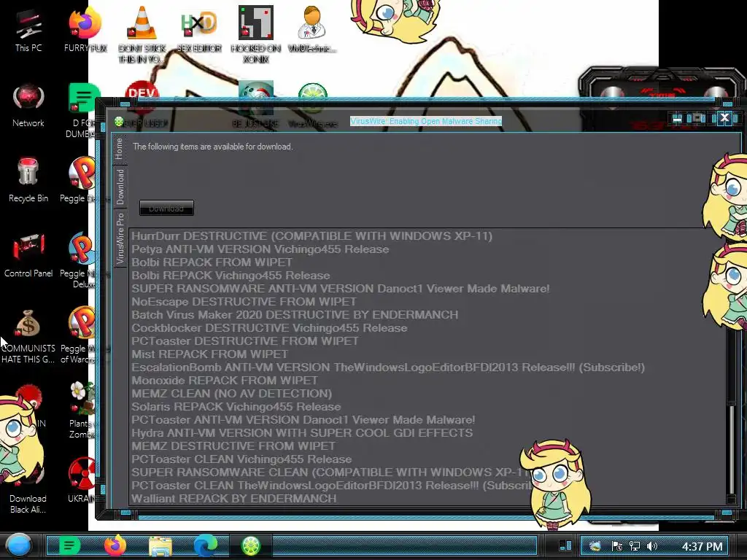Viewport: 747px width, 560px height.
Task: Select Batch Virus Maker 2020 entry
Action: pyautogui.click(x=295, y=315)
